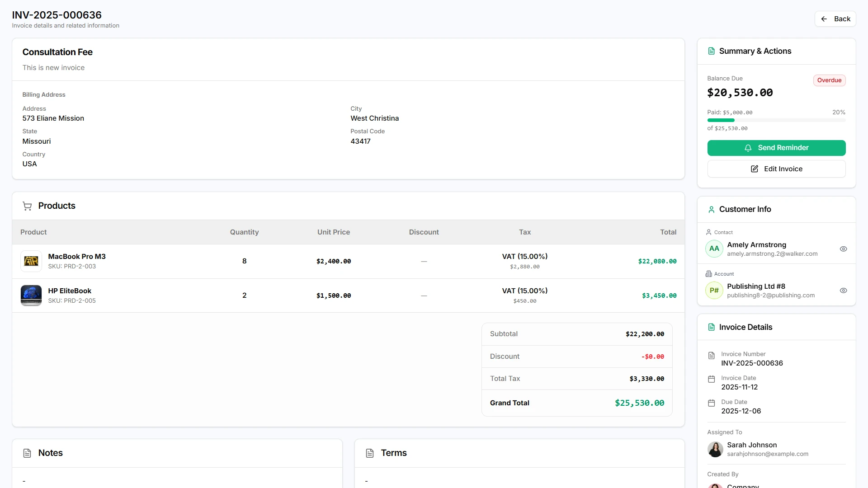Click the $22,080.00 line total
868x488 pixels.
pyautogui.click(x=657, y=262)
